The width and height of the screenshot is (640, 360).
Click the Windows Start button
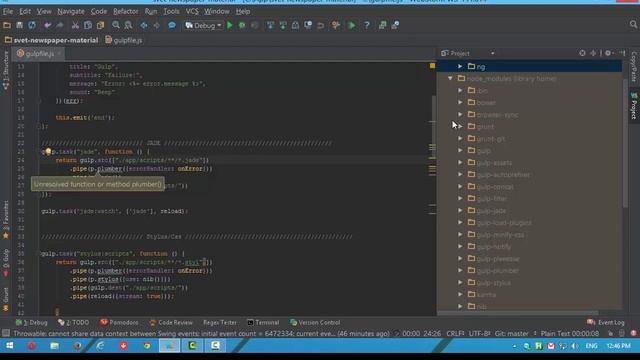click(9, 346)
